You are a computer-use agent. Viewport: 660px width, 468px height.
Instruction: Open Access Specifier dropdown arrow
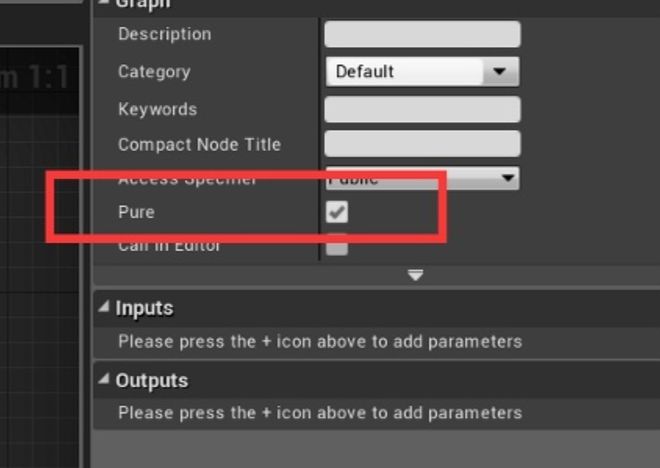click(508, 178)
